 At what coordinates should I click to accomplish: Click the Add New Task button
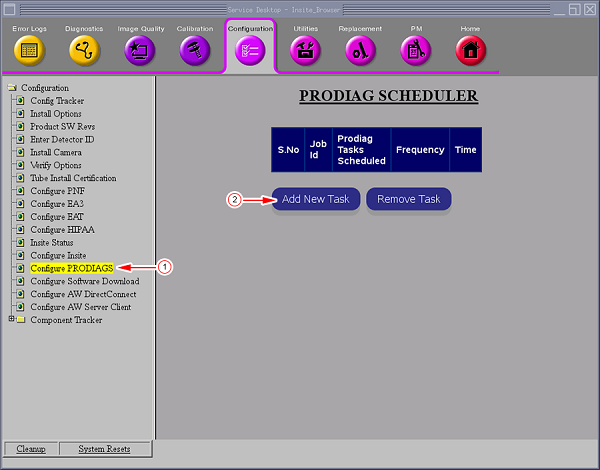tap(315, 199)
